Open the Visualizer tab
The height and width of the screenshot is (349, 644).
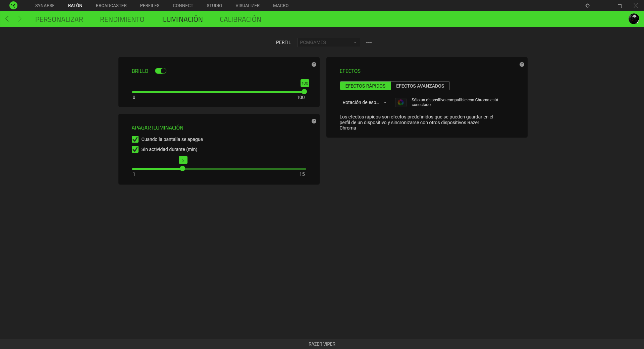pyautogui.click(x=248, y=6)
